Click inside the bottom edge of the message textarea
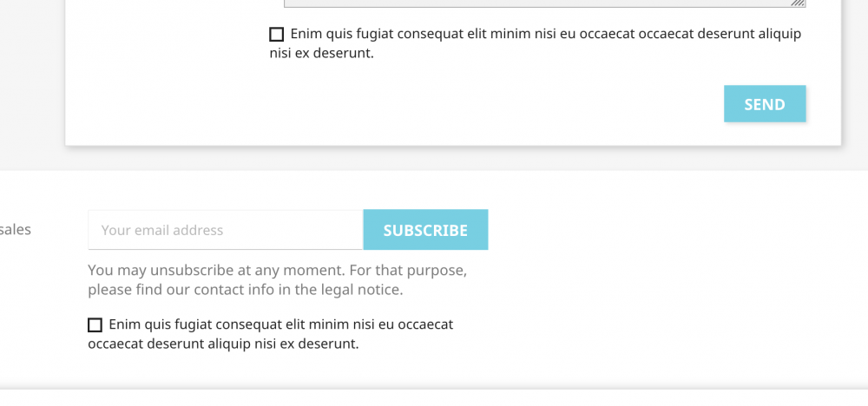 (545, 3)
